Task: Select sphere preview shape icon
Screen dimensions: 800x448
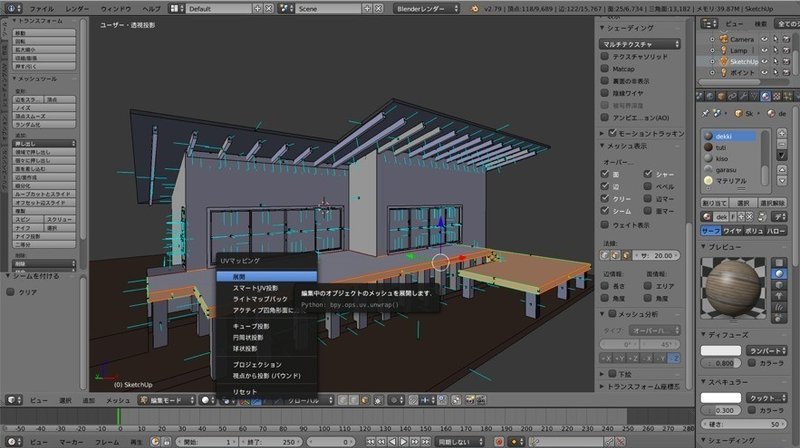Action: [x=779, y=273]
